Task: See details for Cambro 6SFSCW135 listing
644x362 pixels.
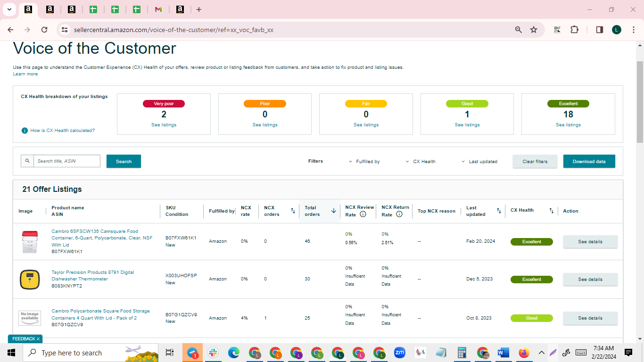Action: pyautogui.click(x=590, y=242)
